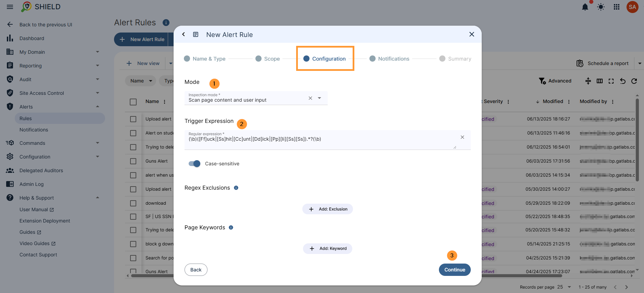Open the apps grid icon

pos(617,7)
